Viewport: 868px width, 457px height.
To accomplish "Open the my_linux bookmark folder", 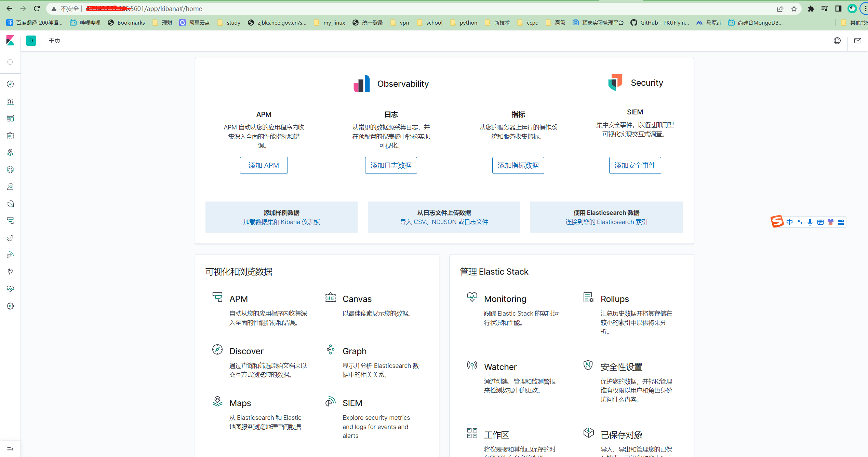I will 329,23.
